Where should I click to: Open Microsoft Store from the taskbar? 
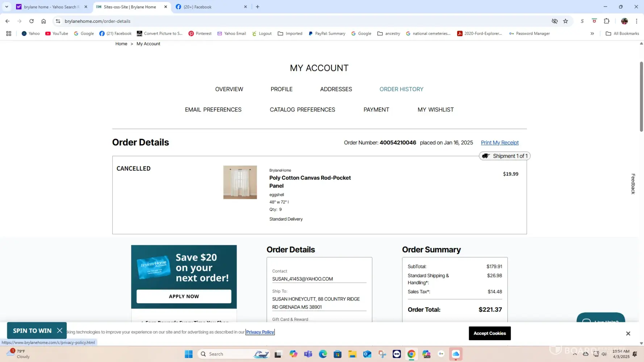(338, 354)
